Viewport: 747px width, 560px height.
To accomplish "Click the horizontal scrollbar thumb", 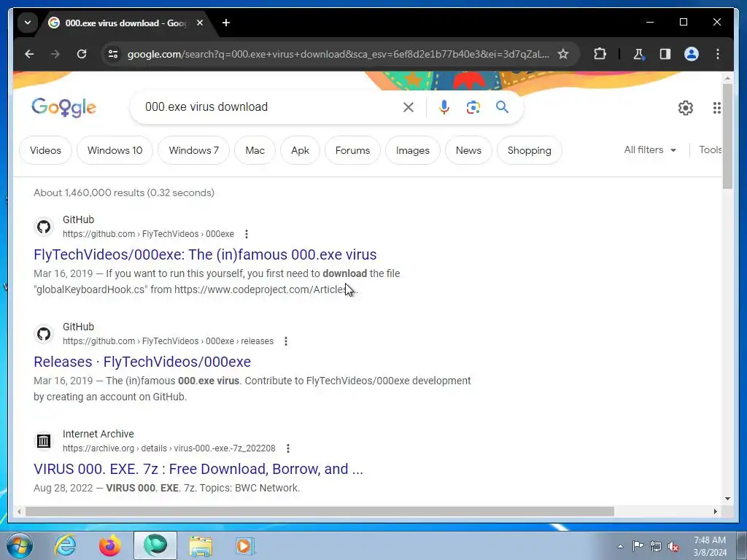I will pos(320,511).
